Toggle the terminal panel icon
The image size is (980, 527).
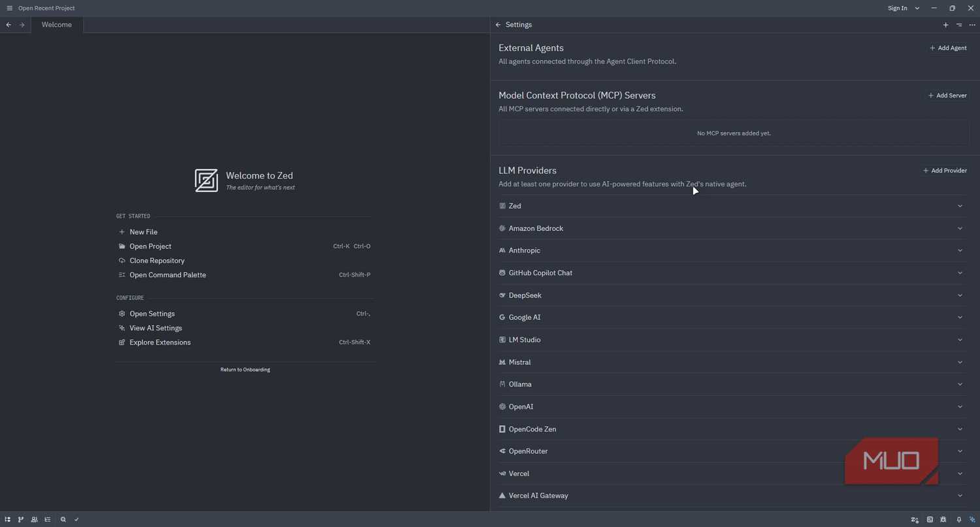(930, 520)
